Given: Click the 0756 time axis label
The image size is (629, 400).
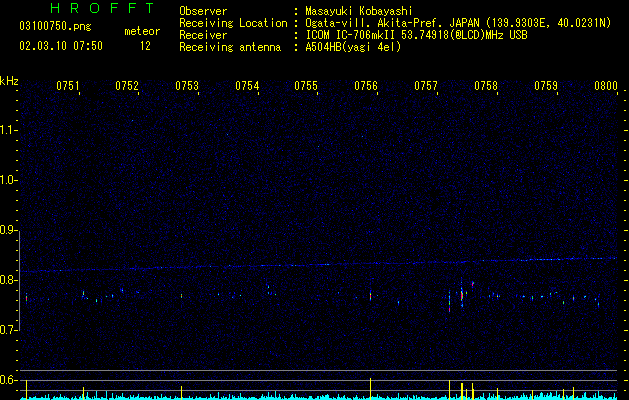Looking at the screenshot, I should (x=366, y=86).
